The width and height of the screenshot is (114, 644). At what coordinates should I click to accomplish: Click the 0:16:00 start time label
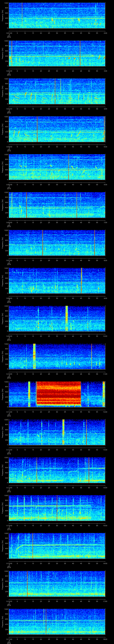tap(9, 601)
